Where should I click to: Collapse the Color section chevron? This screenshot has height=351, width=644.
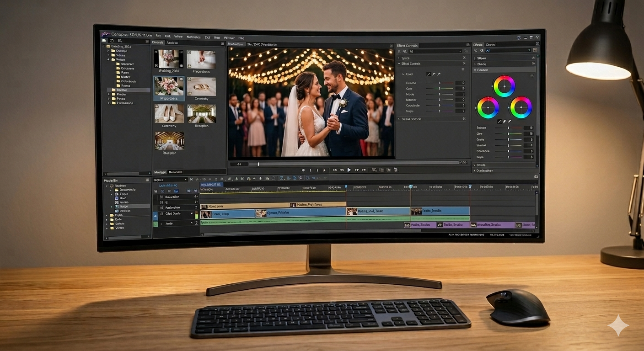click(x=403, y=74)
